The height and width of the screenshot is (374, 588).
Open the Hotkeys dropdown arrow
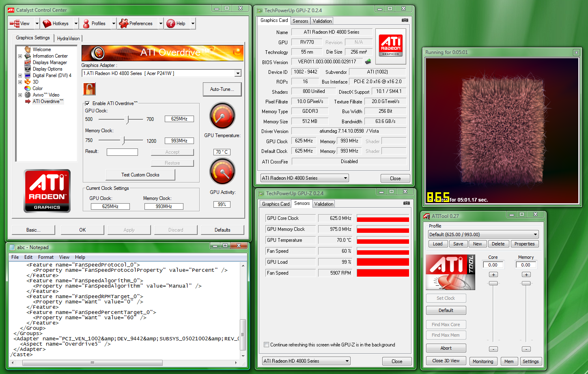pos(76,24)
